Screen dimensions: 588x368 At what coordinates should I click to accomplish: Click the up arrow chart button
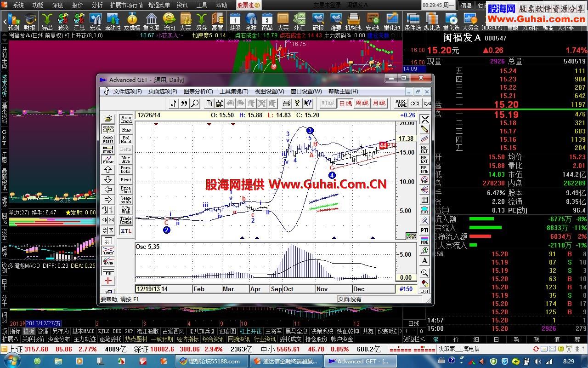(108, 170)
